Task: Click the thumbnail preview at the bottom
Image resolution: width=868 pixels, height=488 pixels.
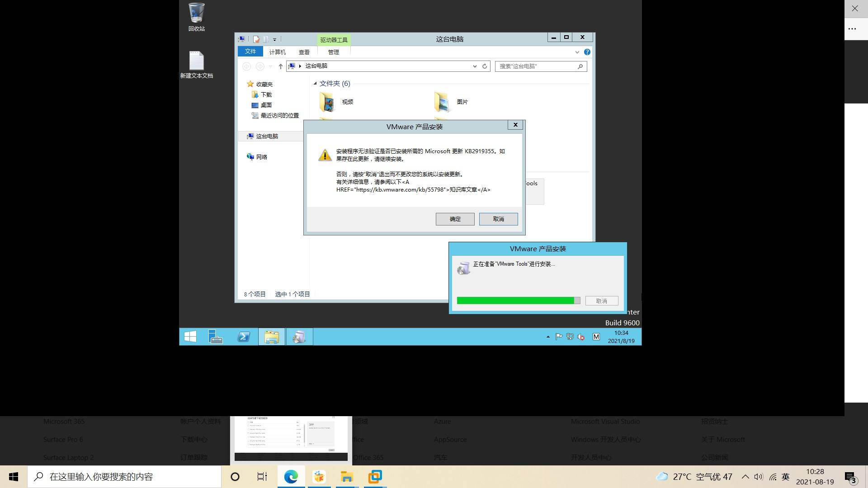Action: pyautogui.click(x=291, y=438)
